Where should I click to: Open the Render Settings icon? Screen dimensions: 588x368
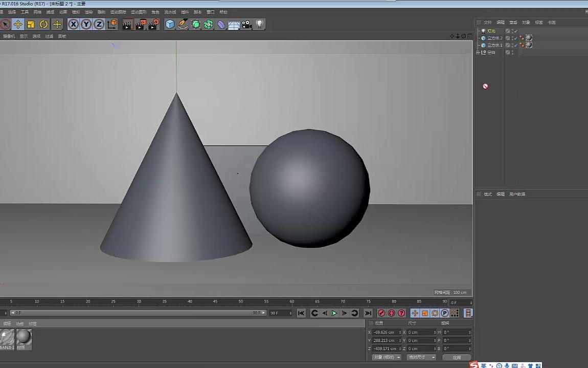pyautogui.click(x=153, y=24)
